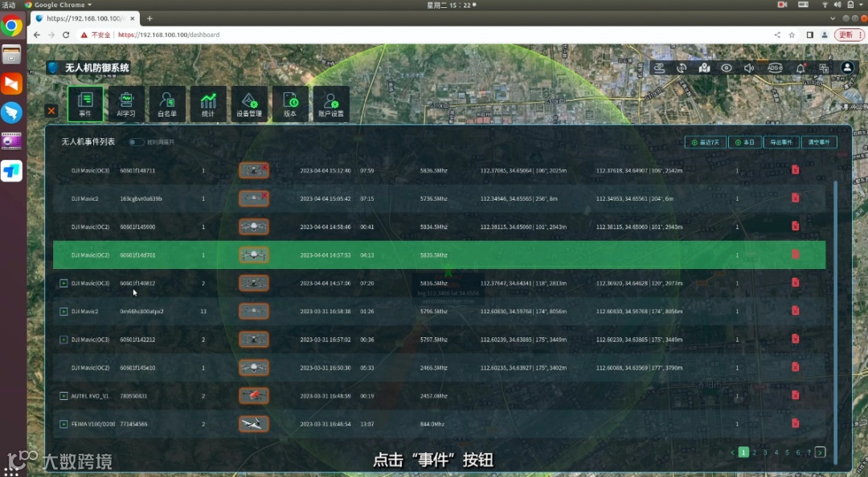Toggle the eye visibility icon in toolbar

pos(727,68)
